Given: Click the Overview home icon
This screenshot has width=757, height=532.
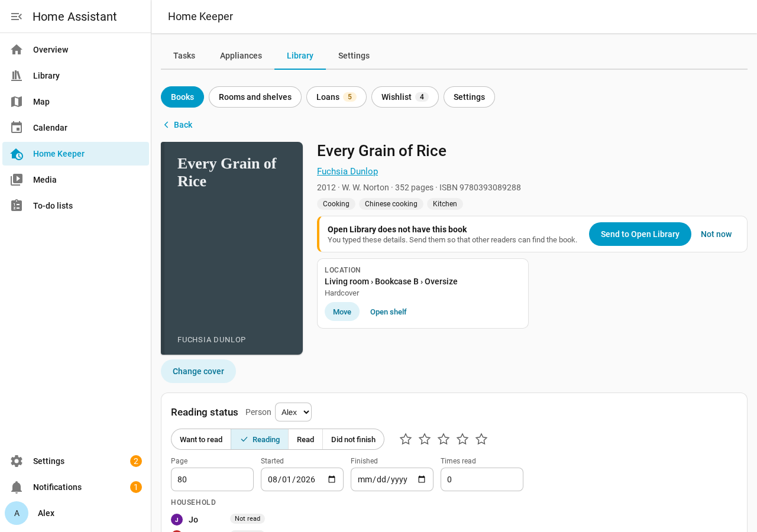Looking at the screenshot, I should (x=17, y=50).
